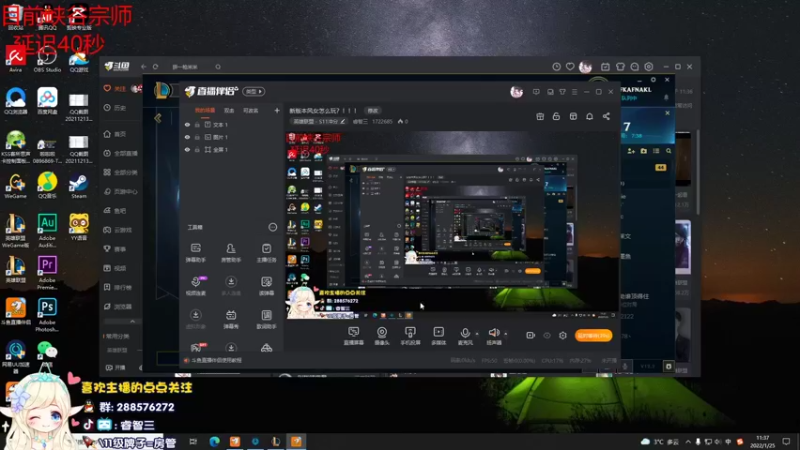Open the streaming companion settings gear
The image size is (800, 450).
(563, 335)
